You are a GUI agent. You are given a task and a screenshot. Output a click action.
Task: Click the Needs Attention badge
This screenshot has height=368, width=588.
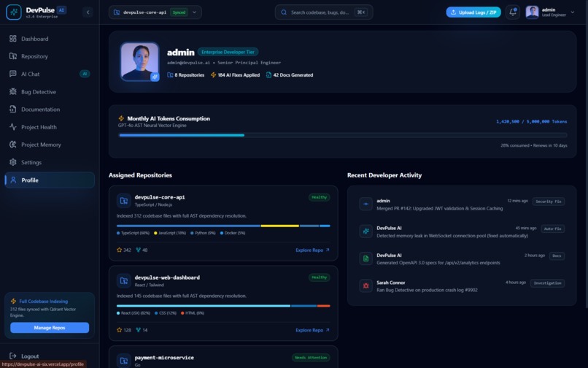[x=311, y=357]
